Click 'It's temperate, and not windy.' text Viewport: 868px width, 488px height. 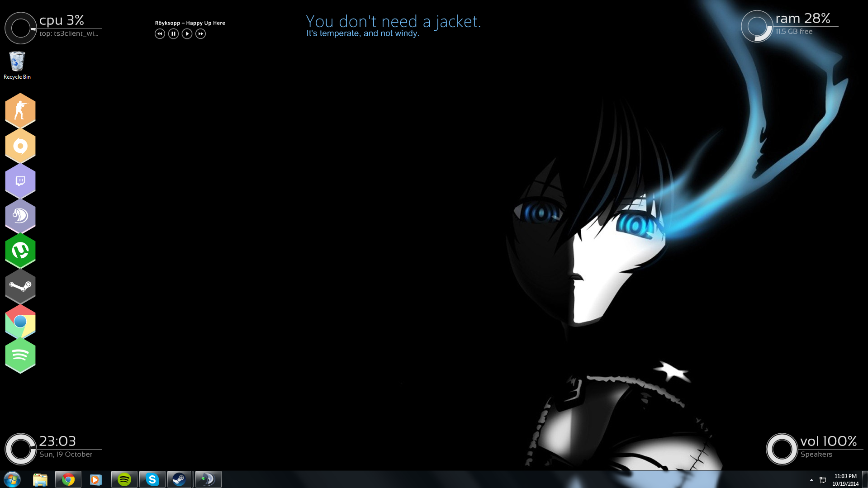[x=363, y=33]
